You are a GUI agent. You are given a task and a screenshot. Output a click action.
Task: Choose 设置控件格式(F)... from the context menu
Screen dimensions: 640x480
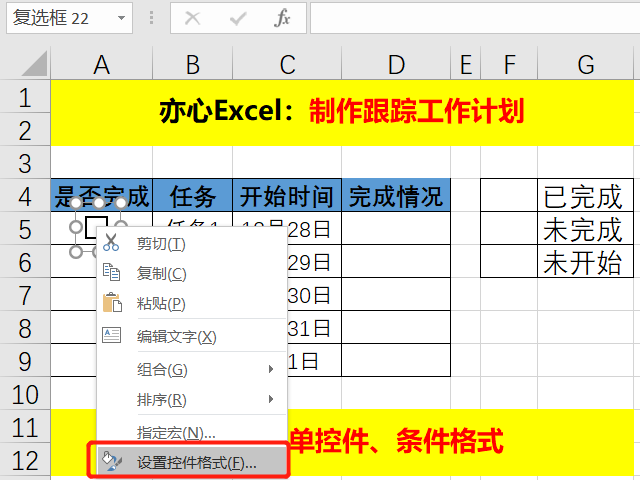coord(192,462)
